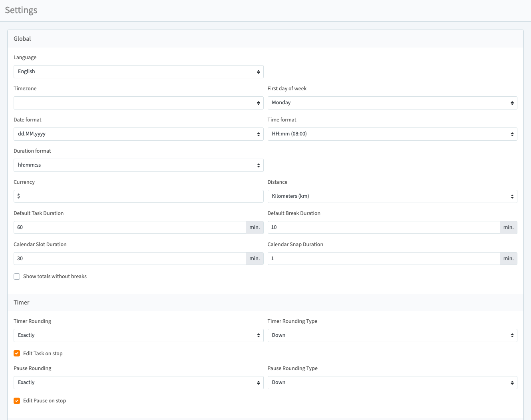Select the Distance unit dropdown
This screenshot has height=420, width=531.
click(392, 196)
